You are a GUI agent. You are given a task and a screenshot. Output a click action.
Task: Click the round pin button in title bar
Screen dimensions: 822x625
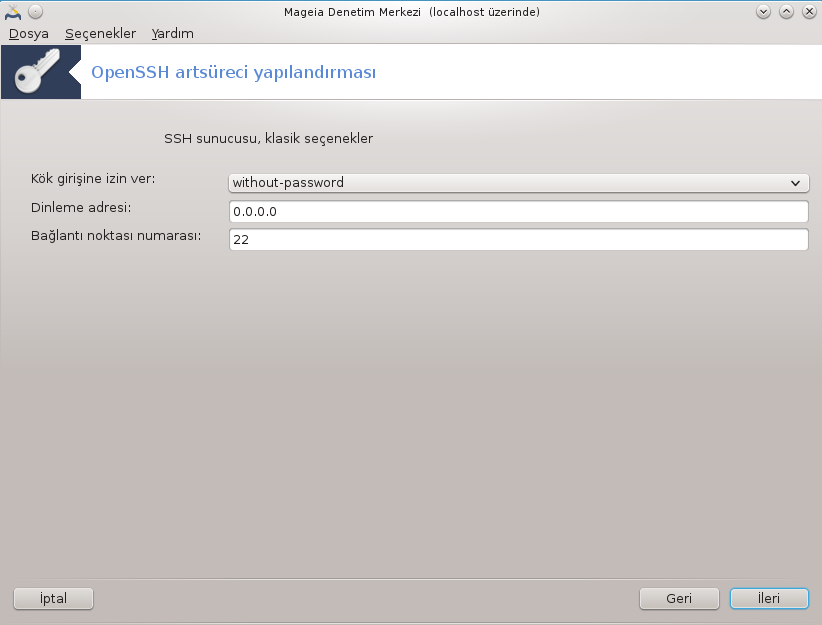pyautogui.click(x=35, y=12)
